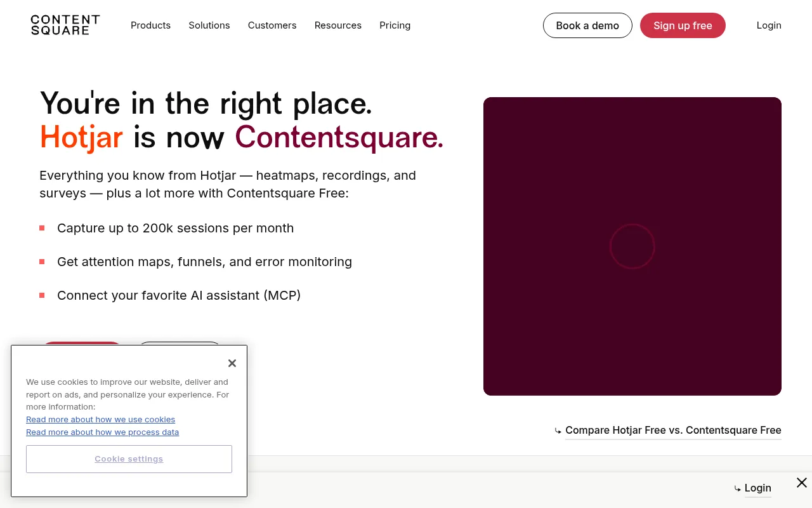812x508 pixels.
Task: Open the Products menu
Action: click(x=150, y=25)
